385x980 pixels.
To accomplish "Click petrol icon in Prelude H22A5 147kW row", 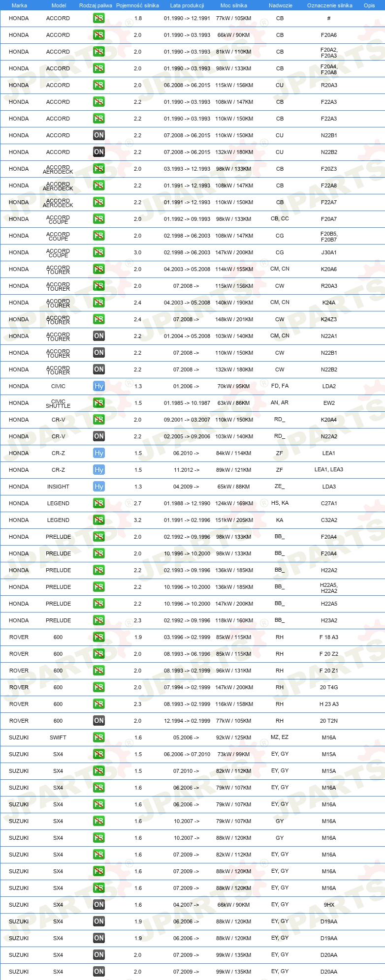I will (x=99, y=604).
